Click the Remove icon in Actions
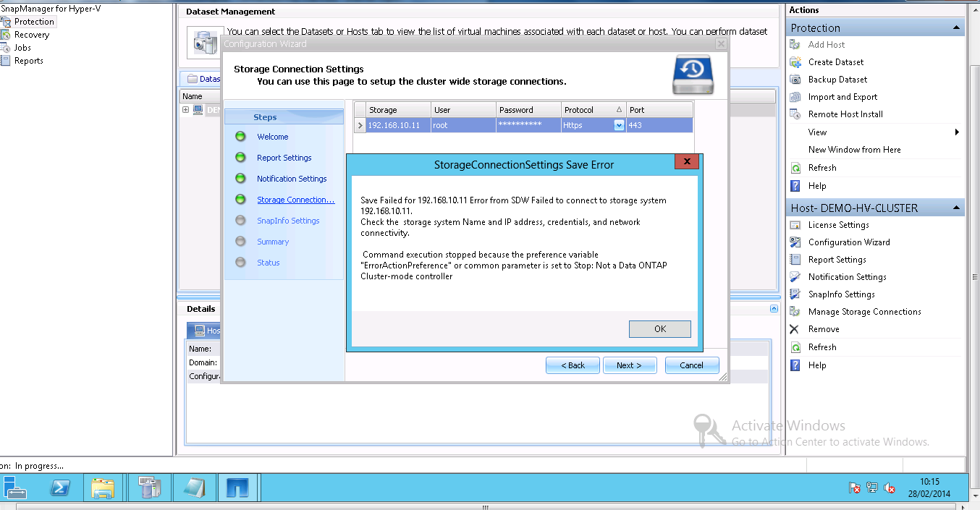The height and width of the screenshot is (510, 980). (x=795, y=329)
